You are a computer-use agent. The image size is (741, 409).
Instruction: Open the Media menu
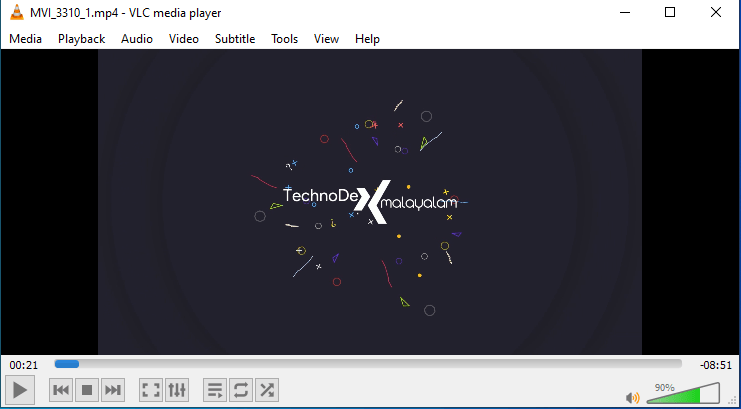(26, 39)
